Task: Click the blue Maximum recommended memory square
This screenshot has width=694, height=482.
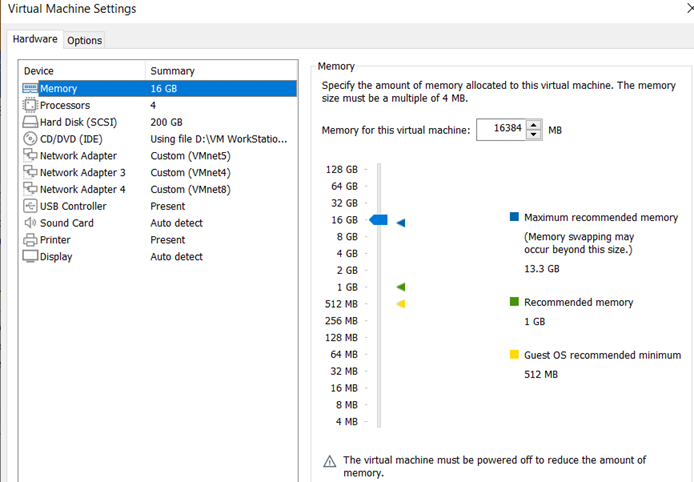Action: [x=514, y=217]
